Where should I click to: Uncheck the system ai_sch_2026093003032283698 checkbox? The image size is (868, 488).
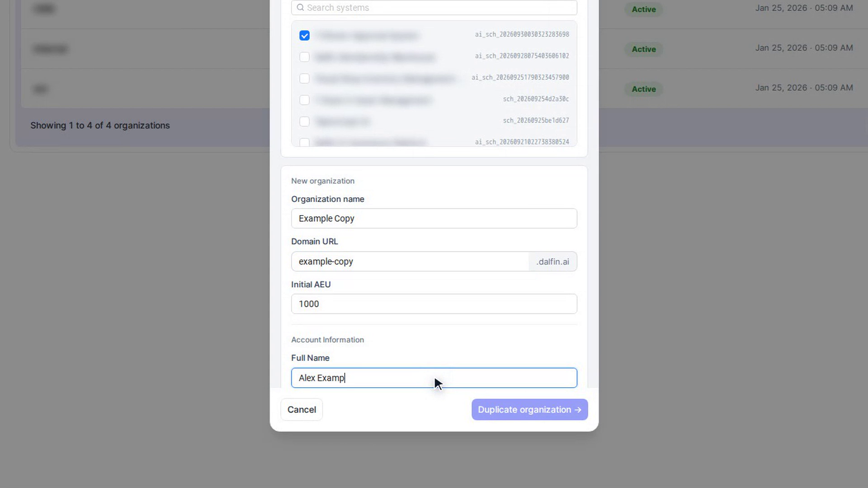(304, 35)
